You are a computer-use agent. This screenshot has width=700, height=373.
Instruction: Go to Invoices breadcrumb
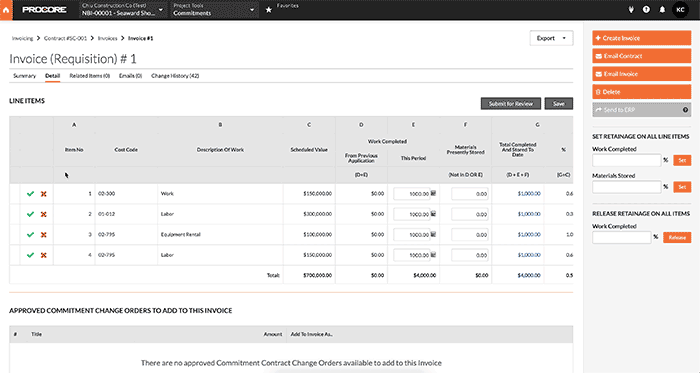click(108, 38)
